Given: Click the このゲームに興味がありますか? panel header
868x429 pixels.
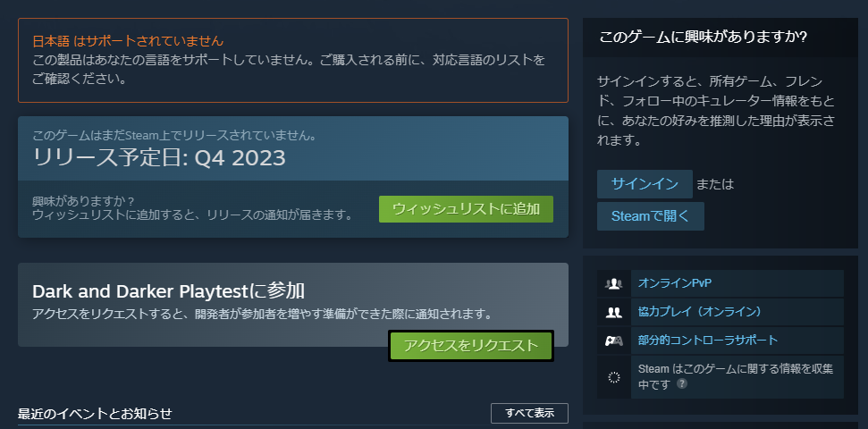Looking at the screenshot, I should pos(703,38).
